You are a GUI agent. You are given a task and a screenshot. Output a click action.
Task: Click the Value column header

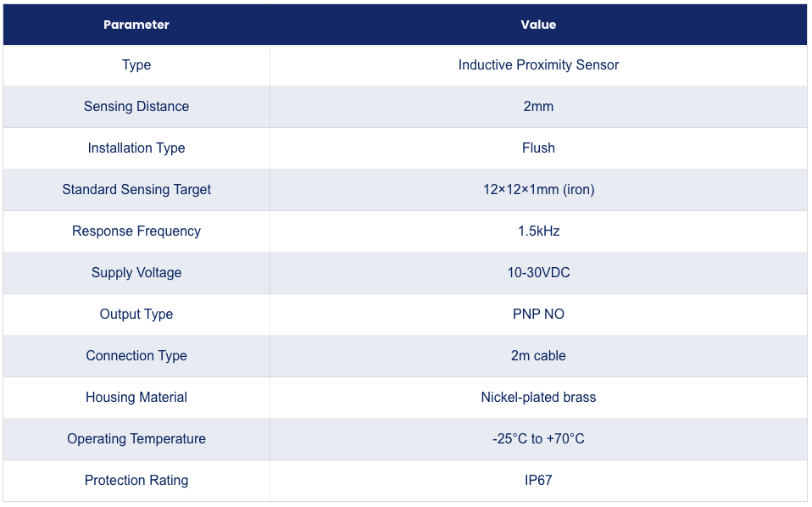[x=538, y=25]
